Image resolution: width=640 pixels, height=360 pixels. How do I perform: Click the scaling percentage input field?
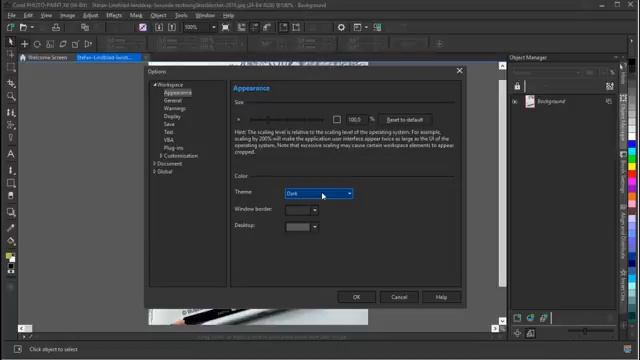(356, 120)
